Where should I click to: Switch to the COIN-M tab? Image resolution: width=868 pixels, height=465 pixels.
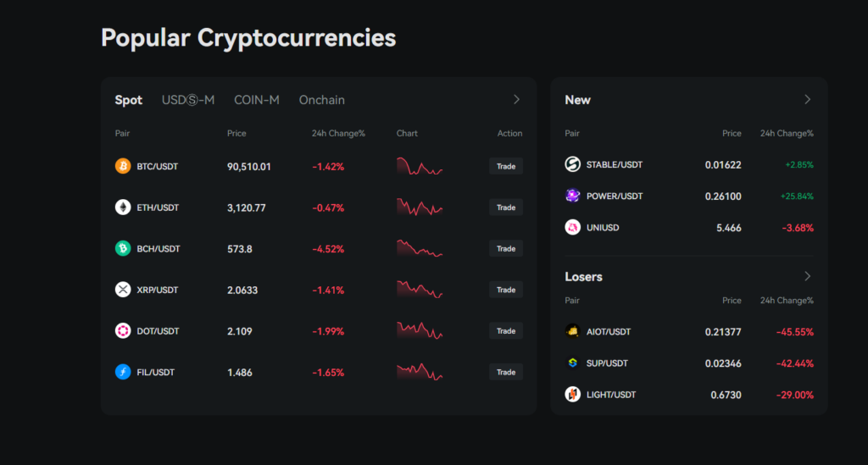coord(257,100)
